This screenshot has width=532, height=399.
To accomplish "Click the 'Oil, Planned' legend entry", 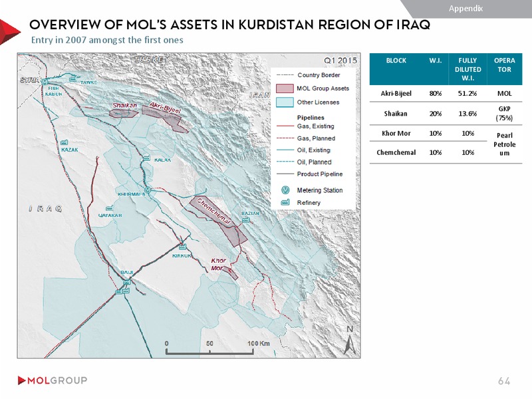I will coord(304,162).
